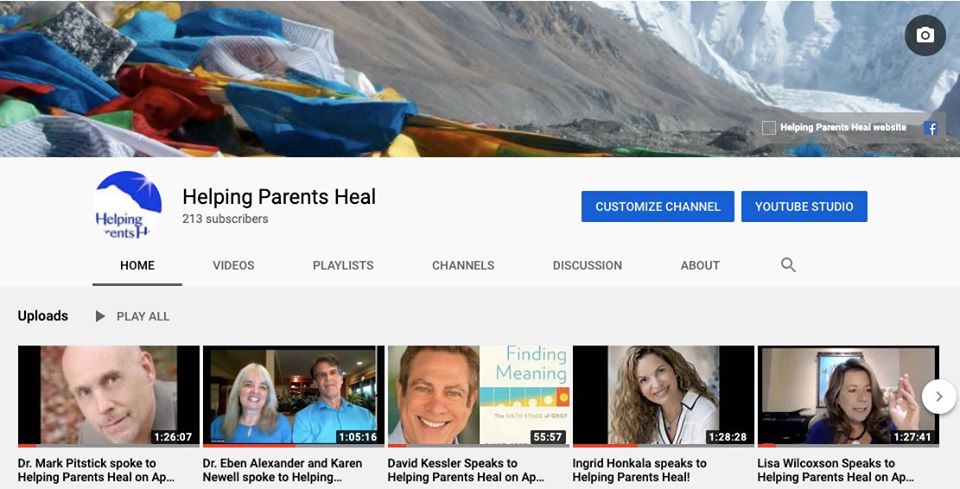The height and width of the screenshot is (489, 960).
Task: Click the red watch-progress bar on Ingrid Honkala video
Action: pos(604,446)
